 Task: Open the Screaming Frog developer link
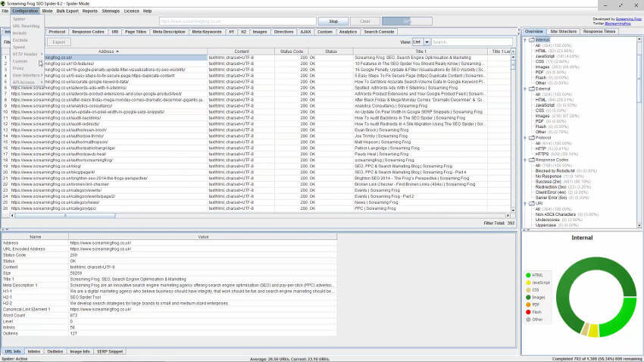[628, 19]
